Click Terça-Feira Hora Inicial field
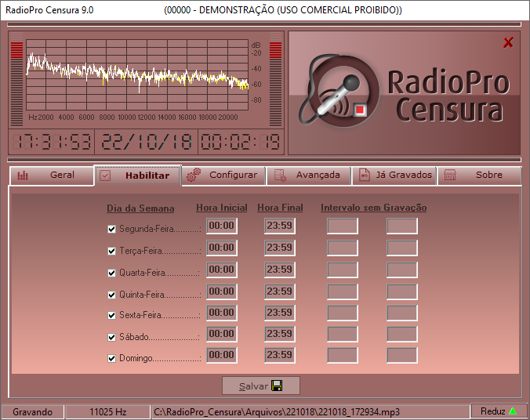530x420 pixels. click(x=222, y=248)
